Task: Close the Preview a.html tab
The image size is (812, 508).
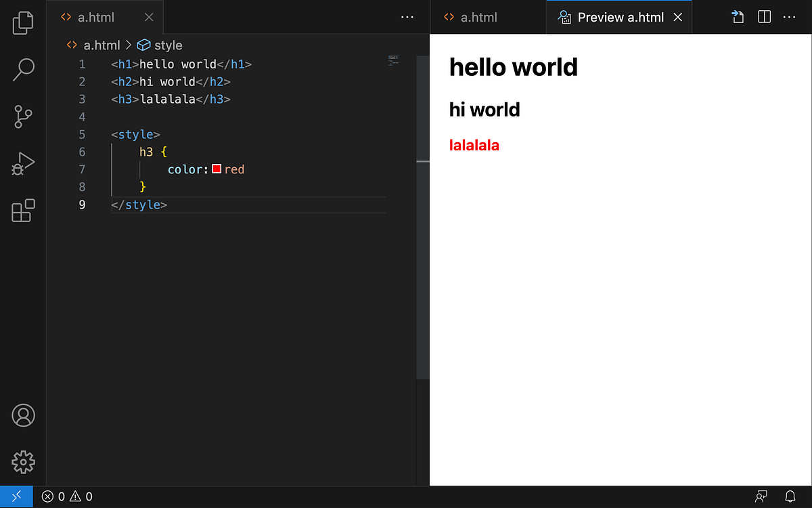Action: pyautogui.click(x=679, y=18)
